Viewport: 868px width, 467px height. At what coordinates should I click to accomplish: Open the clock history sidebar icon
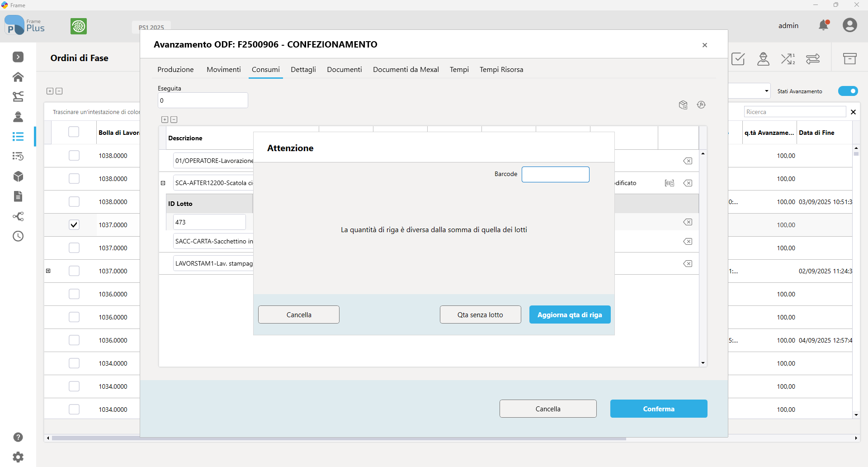coord(18,236)
